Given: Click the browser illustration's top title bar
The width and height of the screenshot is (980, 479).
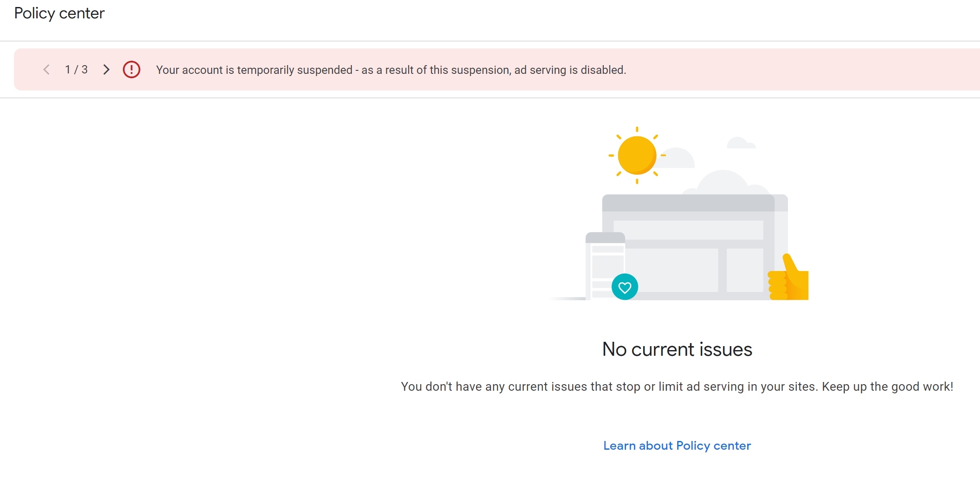Looking at the screenshot, I should coord(688,203).
